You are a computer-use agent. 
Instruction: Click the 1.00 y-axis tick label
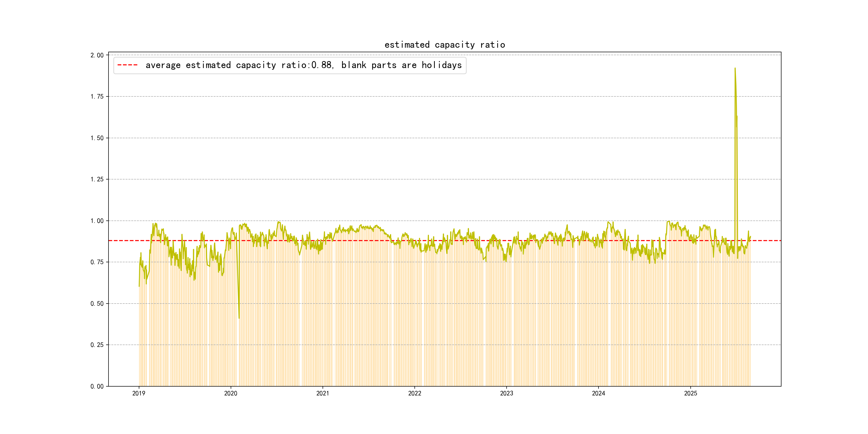point(97,221)
